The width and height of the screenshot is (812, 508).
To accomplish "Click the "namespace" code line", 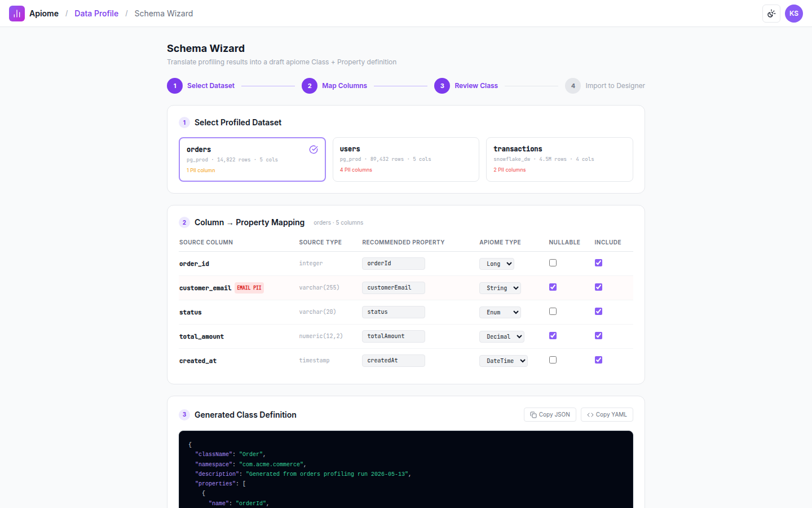I will 250,465.
